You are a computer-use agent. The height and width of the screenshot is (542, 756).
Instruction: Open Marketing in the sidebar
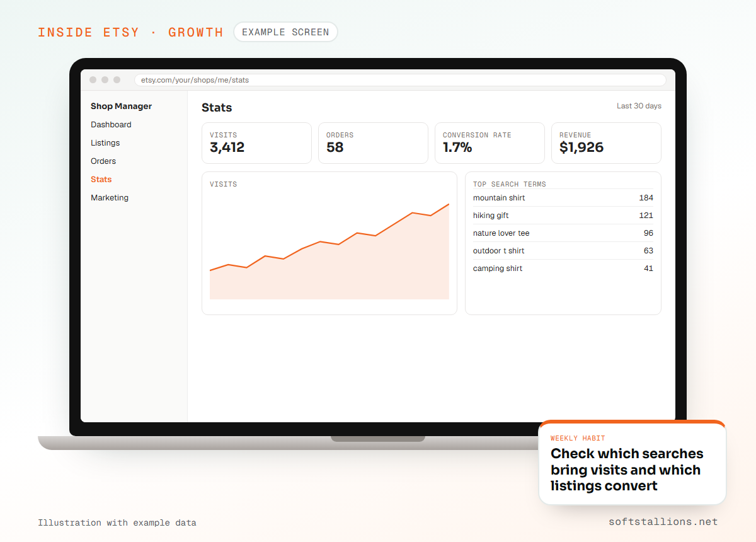[x=110, y=198]
